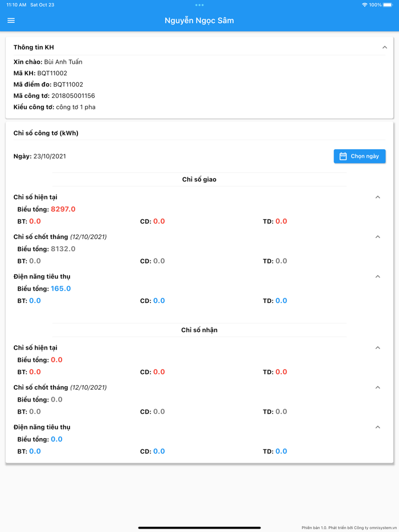The height and width of the screenshot is (532, 399).
Task: Tap the Chỉ số giao section heading
Action: (x=199, y=179)
